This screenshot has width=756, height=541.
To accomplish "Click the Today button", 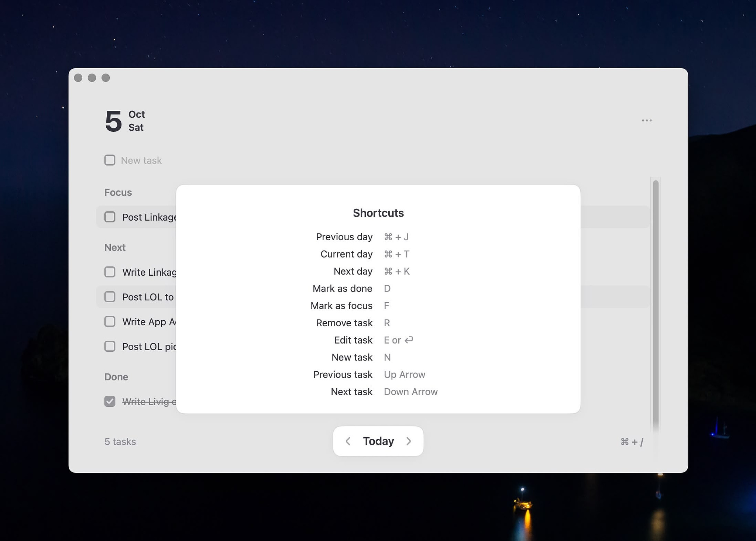I will [x=378, y=441].
